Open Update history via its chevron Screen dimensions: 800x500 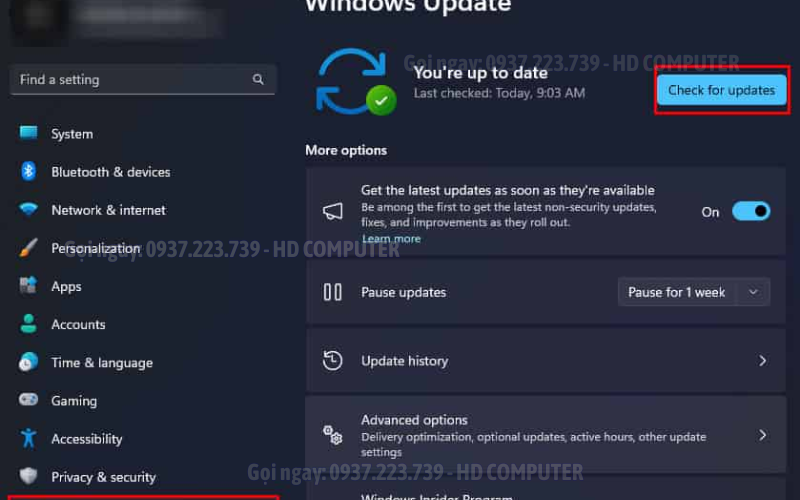pos(763,361)
